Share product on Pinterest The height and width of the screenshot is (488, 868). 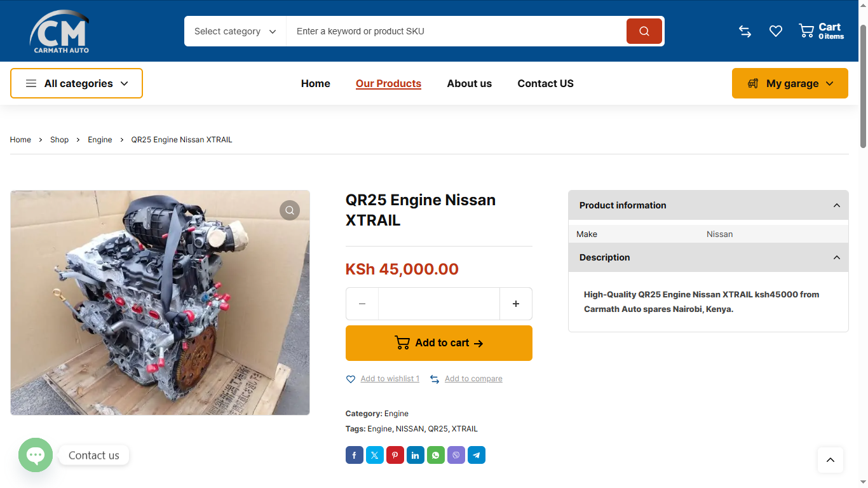[395, 455]
